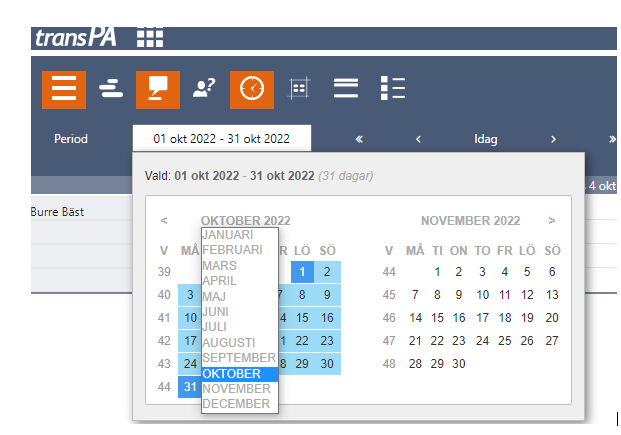Image resolution: width=621 pixels, height=435 pixels.
Task: Select November 6 in calendar
Action: [552, 272]
